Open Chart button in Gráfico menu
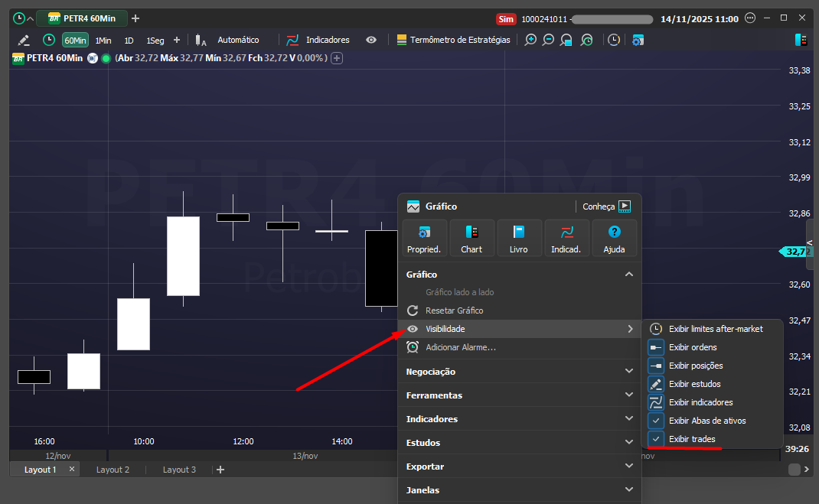Screen dimensions: 819x504 coord(471,239)
